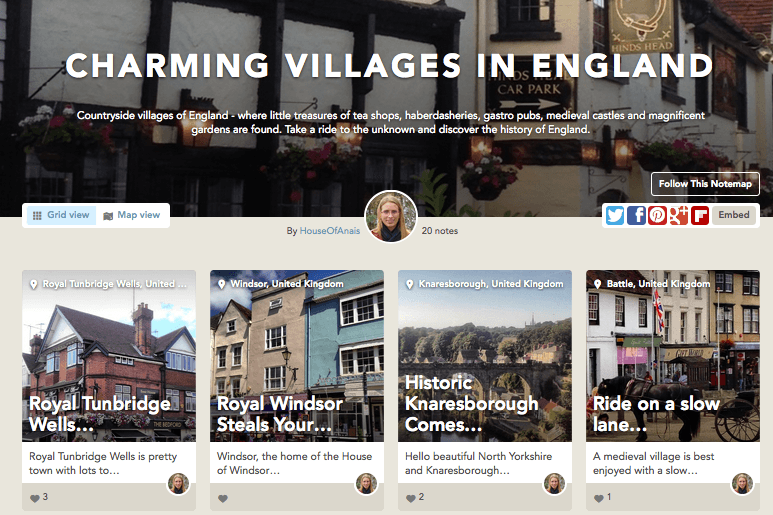Share the notemap on Facebook
773x515 pixels.
(x=636, y=215)
